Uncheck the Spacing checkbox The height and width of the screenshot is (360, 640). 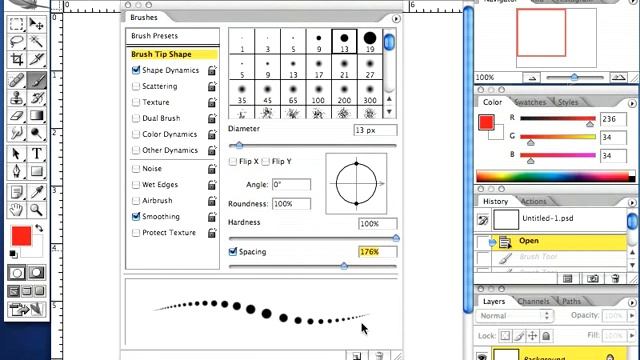[233, 252]
